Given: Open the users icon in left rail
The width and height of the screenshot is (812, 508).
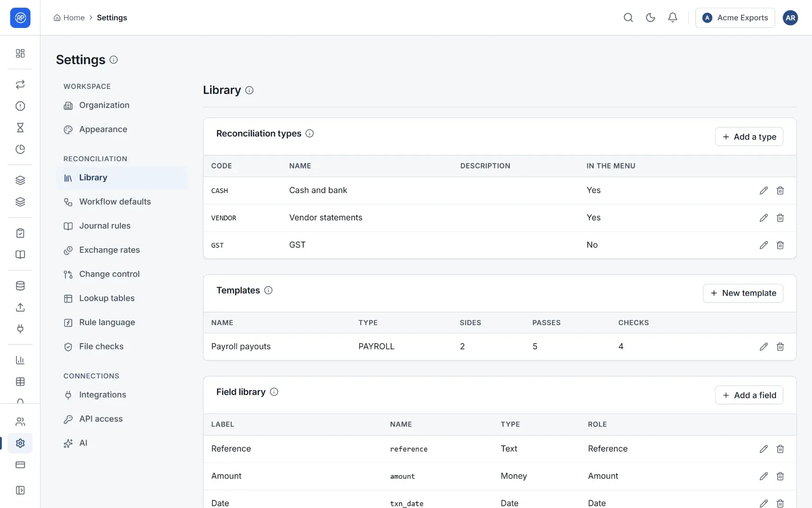Looking at the screenshot, I should pos(20,421).
